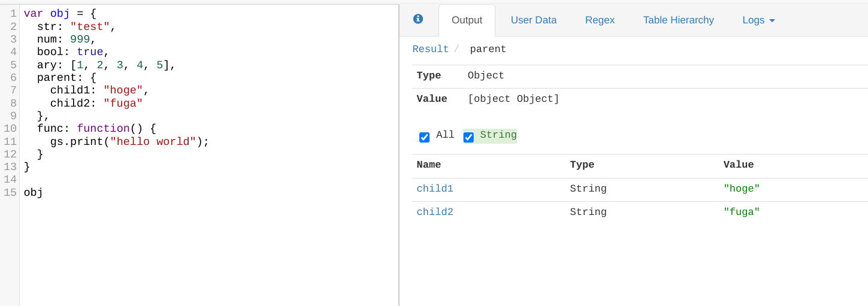Click the Name column header

429,165
